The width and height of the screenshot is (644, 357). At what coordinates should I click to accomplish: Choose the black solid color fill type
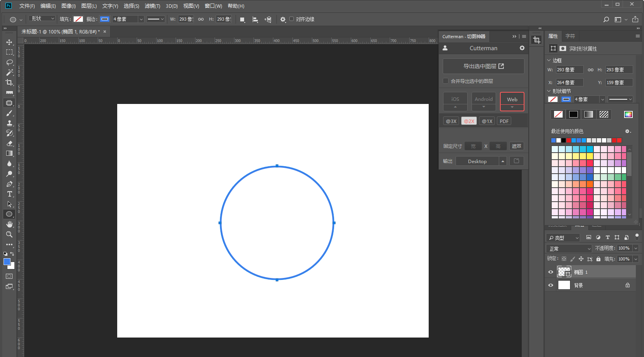[573, 114]
